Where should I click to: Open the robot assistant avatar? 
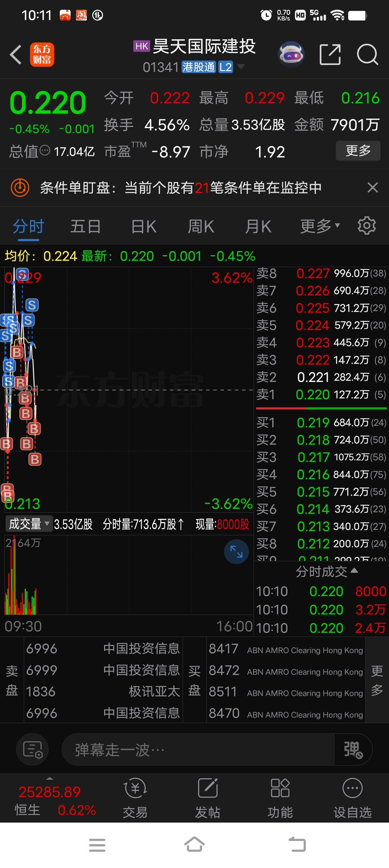(291, 54)
